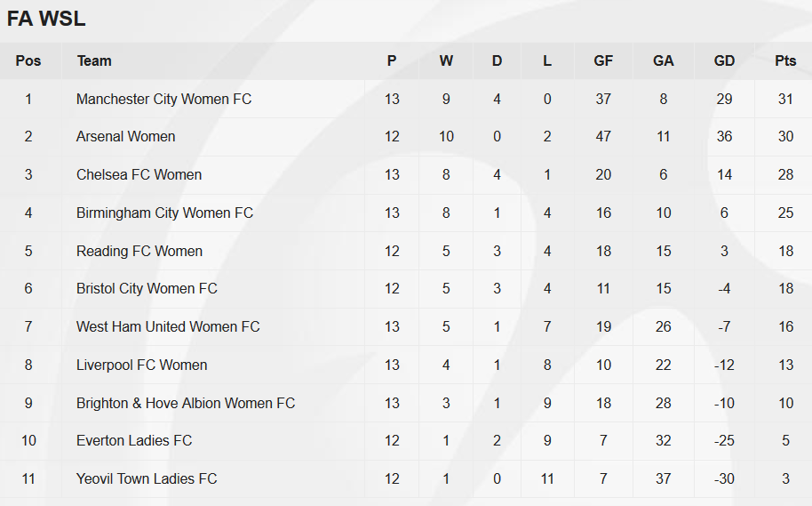Click the Pts column header
This screenshot has width=812, height=506.
pyautogui.click(x=785, y=60)
